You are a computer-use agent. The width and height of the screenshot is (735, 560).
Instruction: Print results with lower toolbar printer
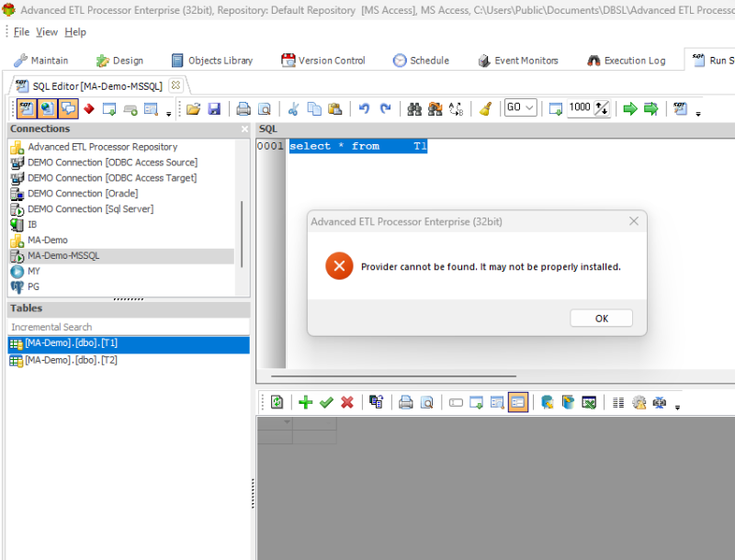(x=405, y=402)
